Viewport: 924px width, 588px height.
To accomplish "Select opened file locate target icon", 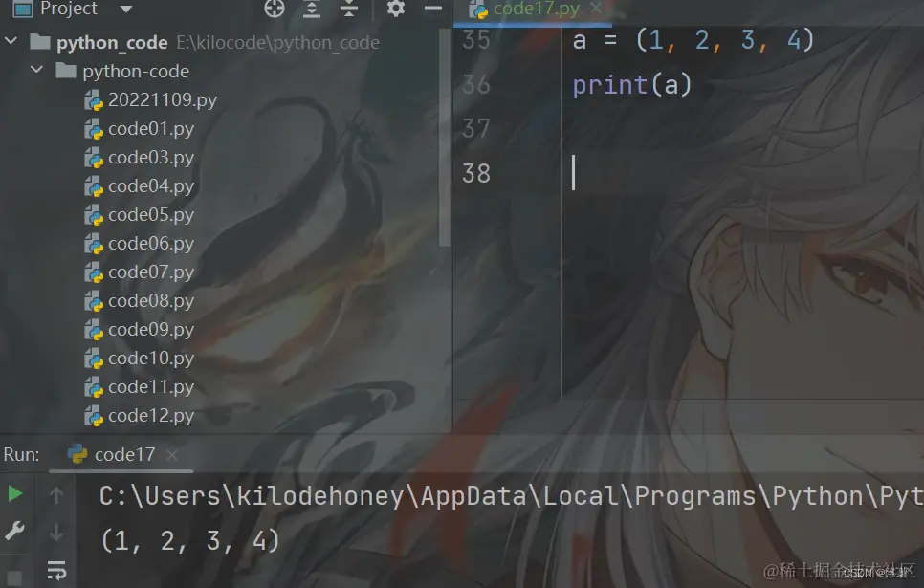I will pyautogui.click(x=275, y=9).
